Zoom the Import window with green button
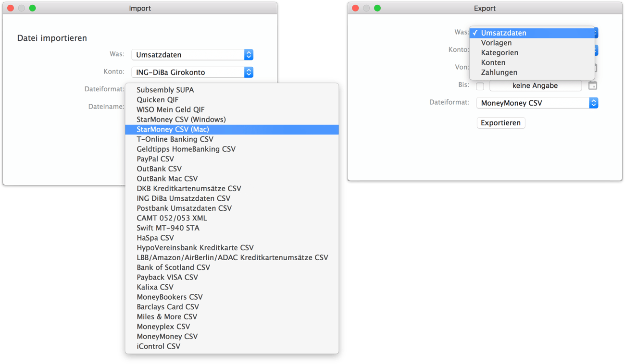The image size is (625, 364). 32,8
